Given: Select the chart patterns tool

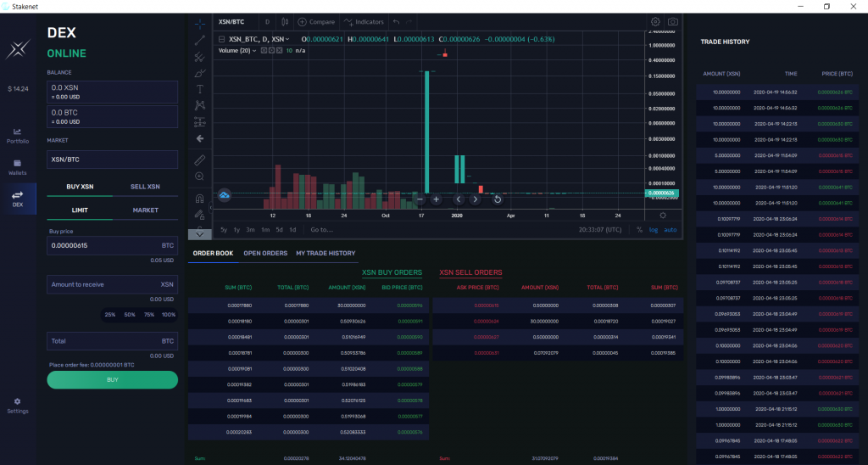Looking at the screenshot, I should pyautogui.click(x=200, y=105).
